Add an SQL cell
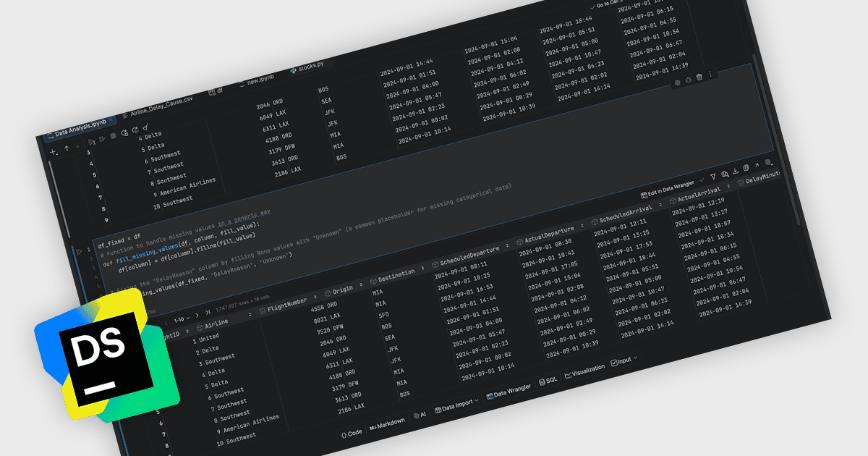This screenshot has width=868, height=456. tap(548, 381)
